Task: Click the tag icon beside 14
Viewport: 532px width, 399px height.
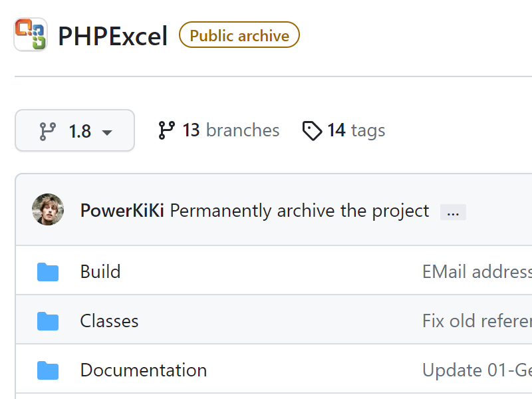Action: pos(312,130)
